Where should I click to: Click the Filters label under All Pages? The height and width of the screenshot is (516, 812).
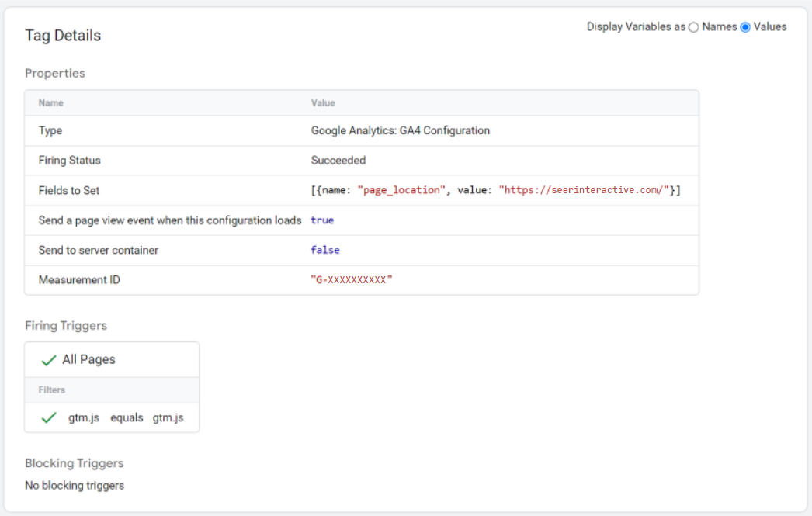tap(52, 390)
